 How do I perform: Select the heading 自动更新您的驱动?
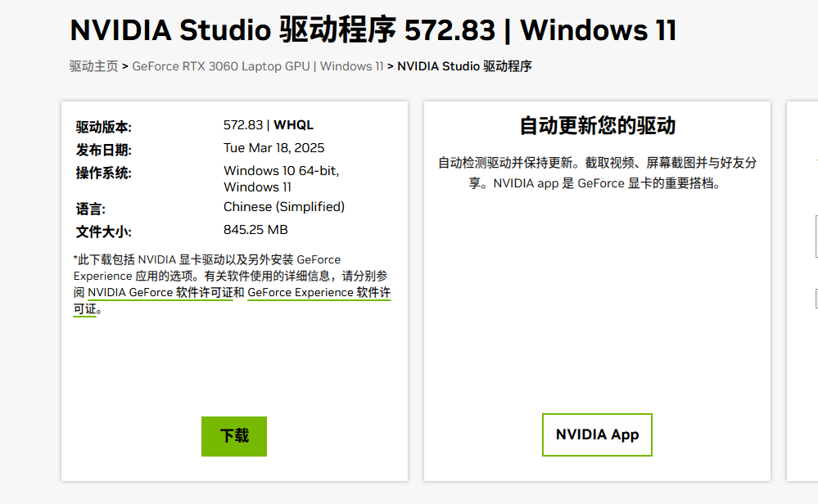click(597, 126)
